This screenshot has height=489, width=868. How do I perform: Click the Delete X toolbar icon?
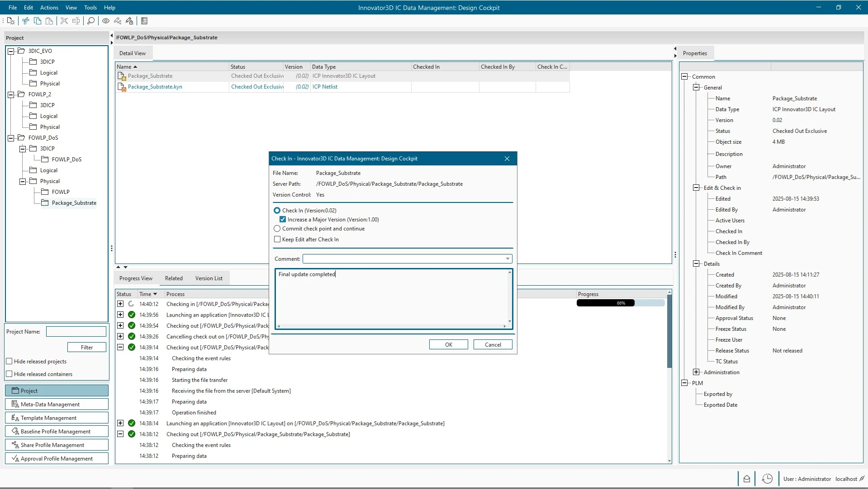click(64, 21)
